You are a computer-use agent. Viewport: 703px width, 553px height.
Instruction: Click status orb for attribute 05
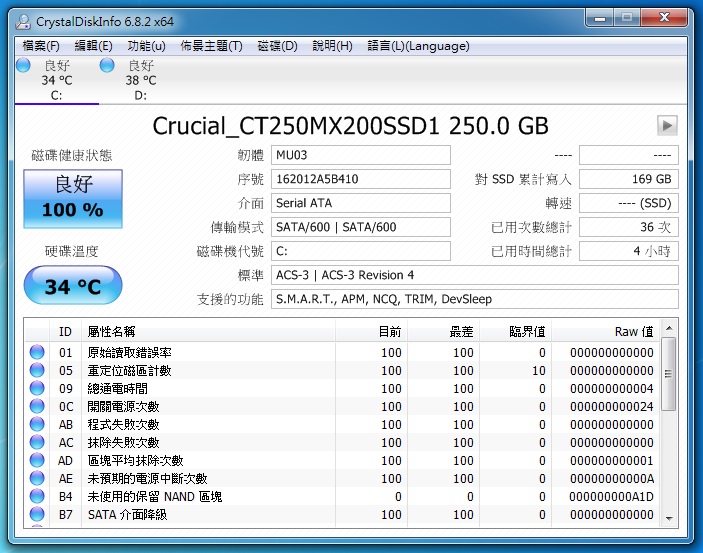pos(37,370)
